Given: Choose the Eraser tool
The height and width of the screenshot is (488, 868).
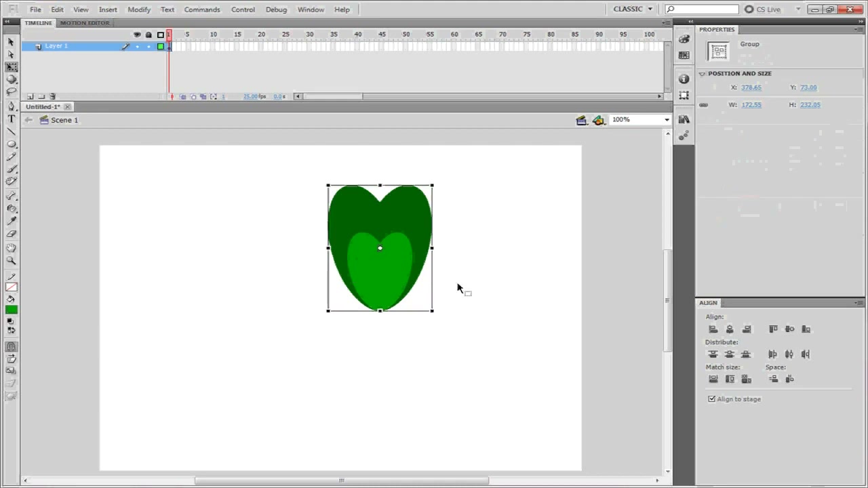Looking at the screenshot, I should (11, 234).
